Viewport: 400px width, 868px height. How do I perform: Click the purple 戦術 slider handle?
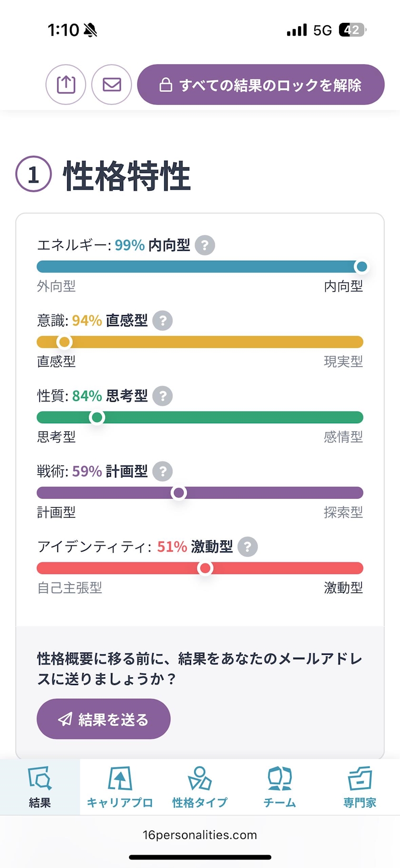[179, 493]
